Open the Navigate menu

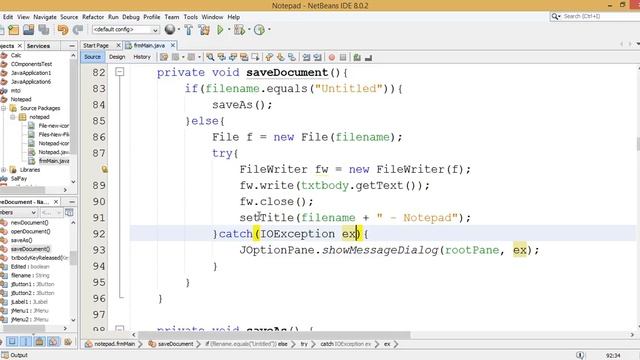pos(45,17)
